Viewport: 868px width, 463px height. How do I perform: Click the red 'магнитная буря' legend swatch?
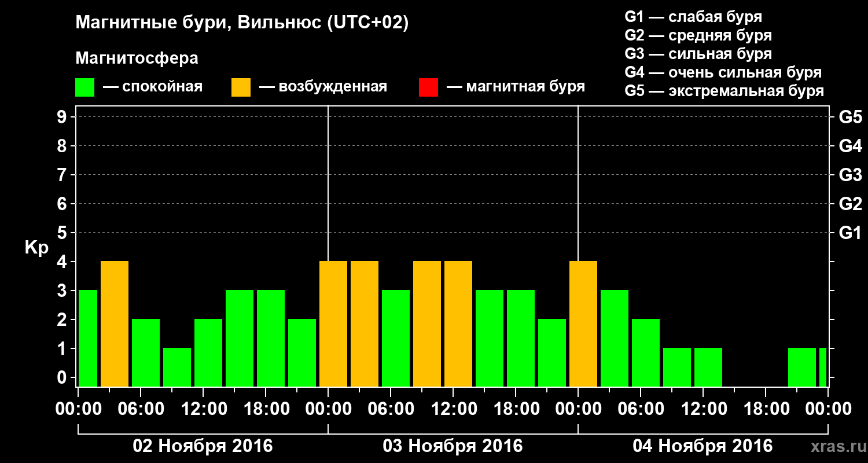[428, 87]
